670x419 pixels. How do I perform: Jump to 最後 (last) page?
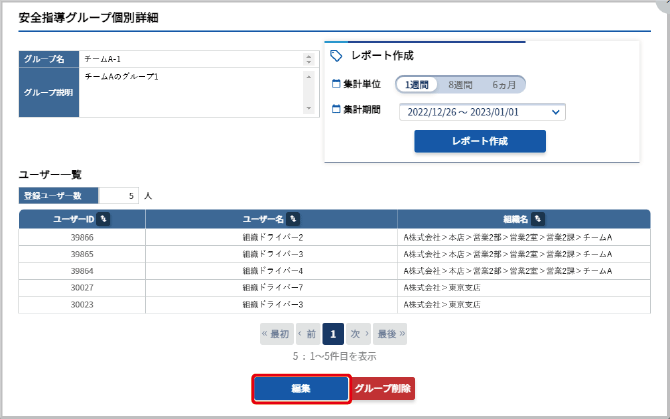click(x=391, y=333)
